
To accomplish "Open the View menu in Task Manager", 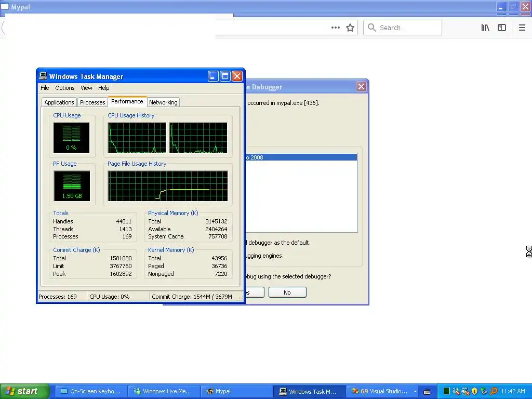I will (x=86, y=88).
